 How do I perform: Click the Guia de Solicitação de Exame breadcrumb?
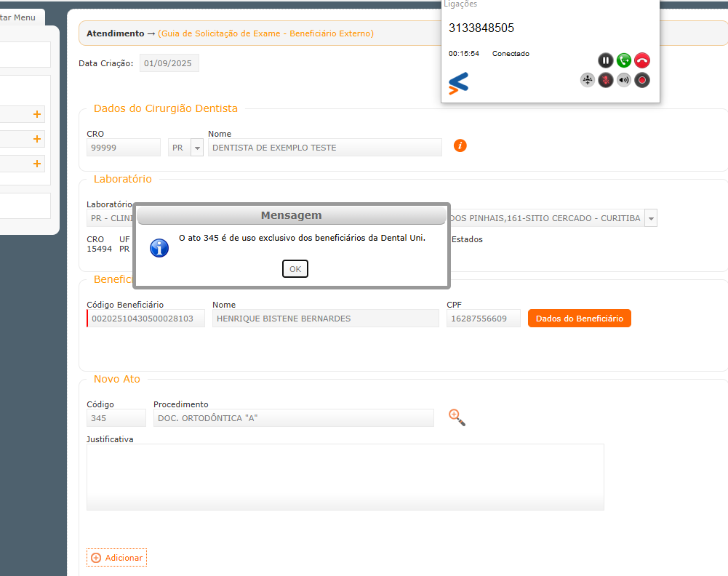pyautogui.click(x=265, y=33)
